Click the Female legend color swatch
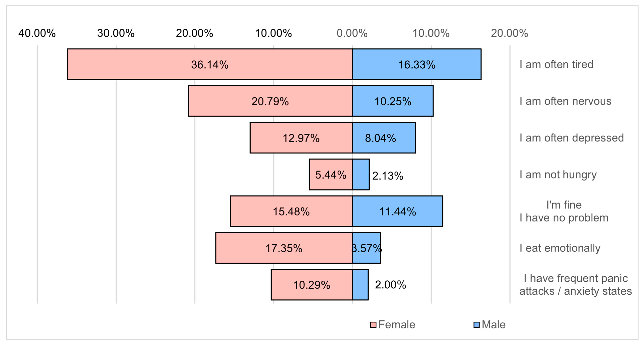 coord(373,325)
